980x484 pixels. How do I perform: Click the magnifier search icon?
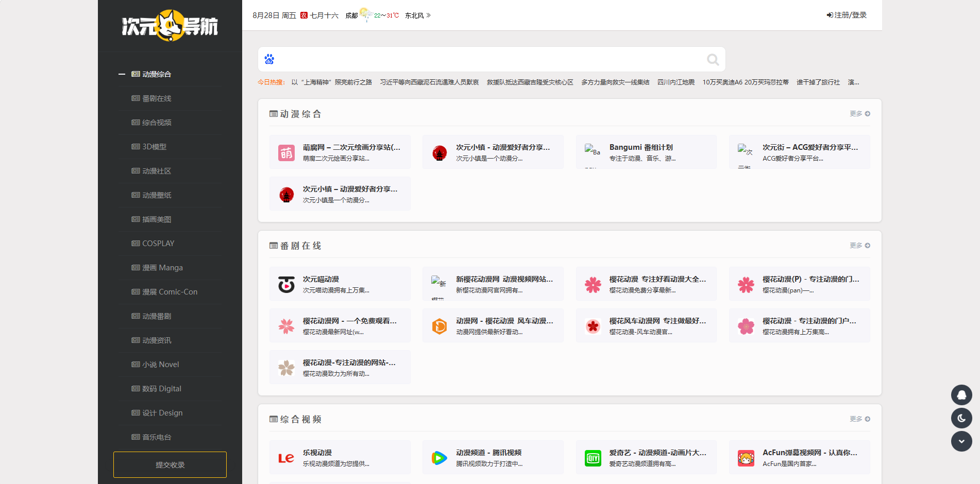[x=713, y=60]
